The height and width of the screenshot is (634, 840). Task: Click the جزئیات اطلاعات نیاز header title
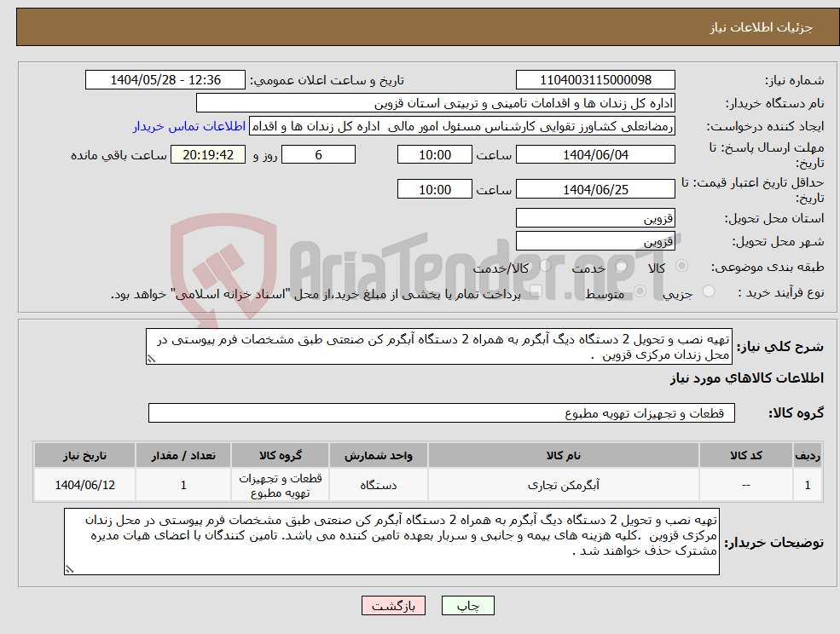click(762, 27)
